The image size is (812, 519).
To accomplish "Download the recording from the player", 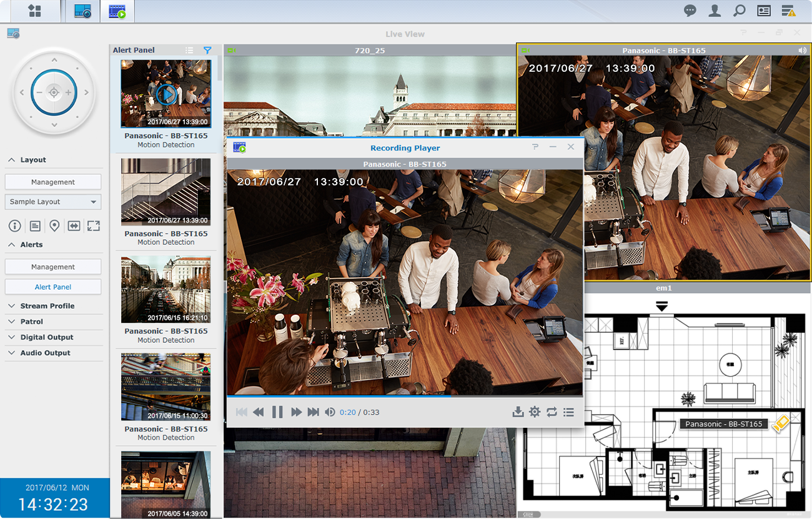I will point(517,412).
